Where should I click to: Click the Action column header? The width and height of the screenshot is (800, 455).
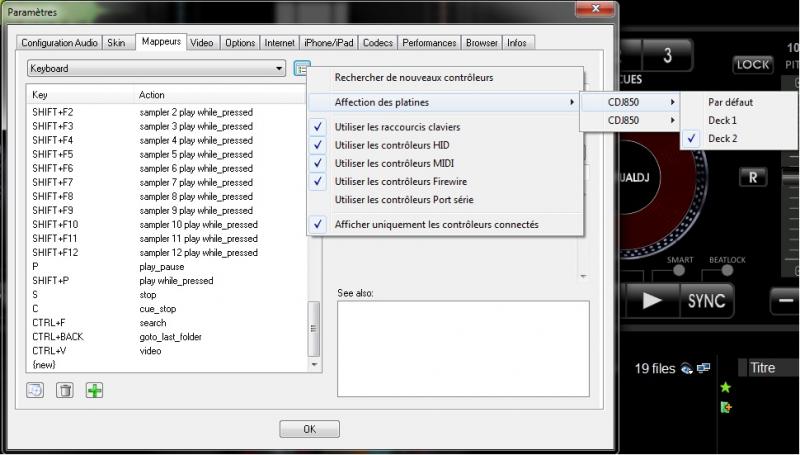click(x=220, y=95)
